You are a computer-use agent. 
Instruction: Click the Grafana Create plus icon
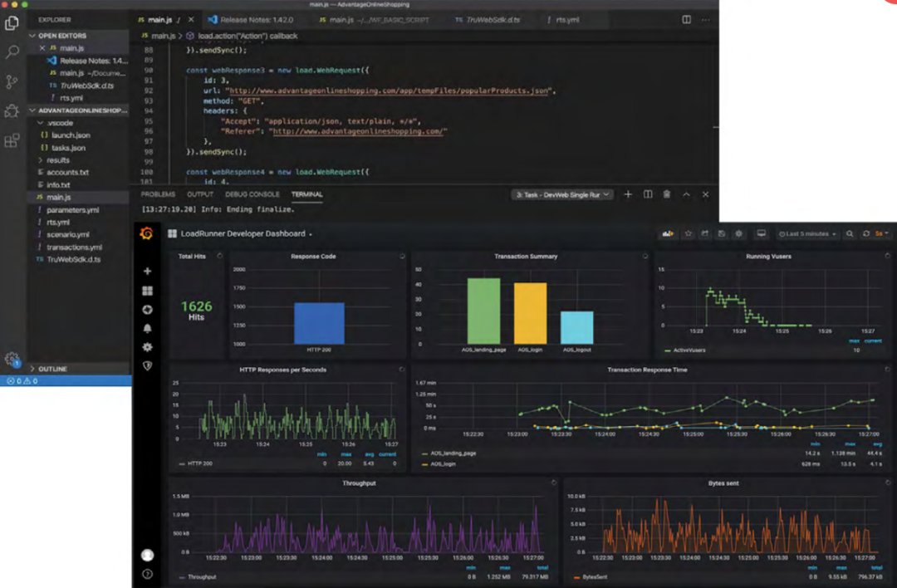point(147,271)
